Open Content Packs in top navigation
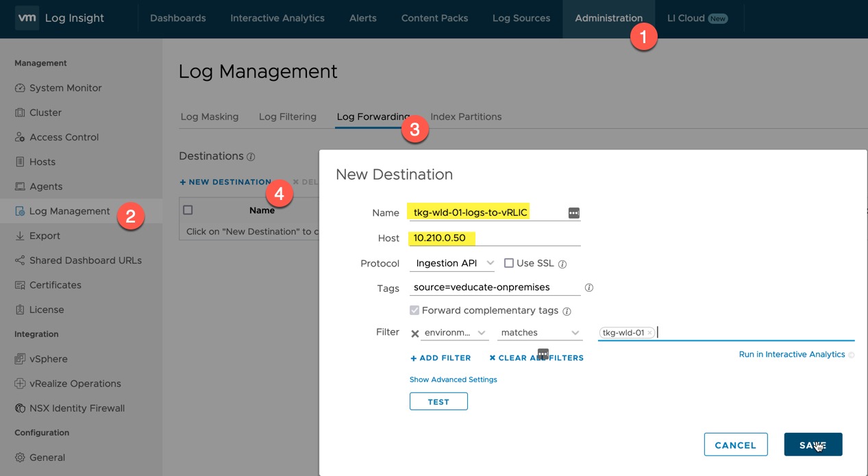The image size is (868, 476). tap(434, 18)
